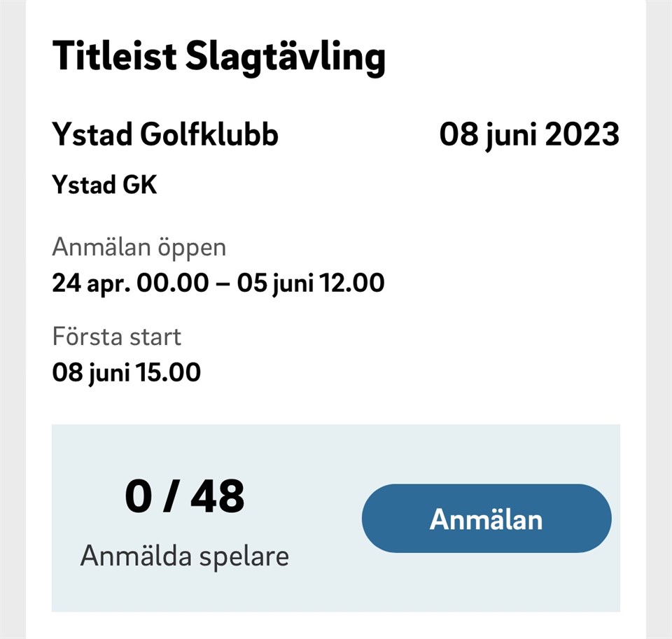672x639 pixels.
Task: Tap the Första start label
Action: pos(117,337)
